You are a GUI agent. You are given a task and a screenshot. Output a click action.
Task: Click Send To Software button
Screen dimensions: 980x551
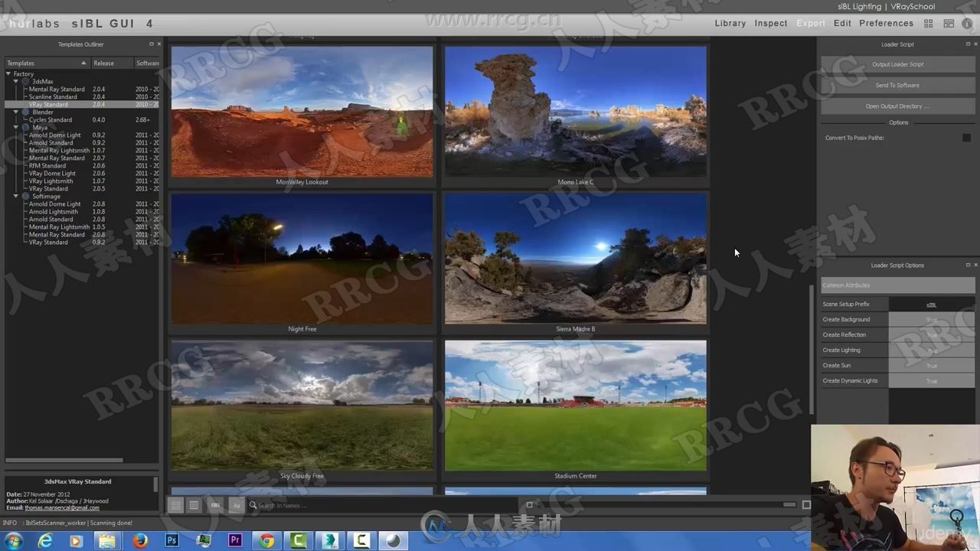[898, 85]
